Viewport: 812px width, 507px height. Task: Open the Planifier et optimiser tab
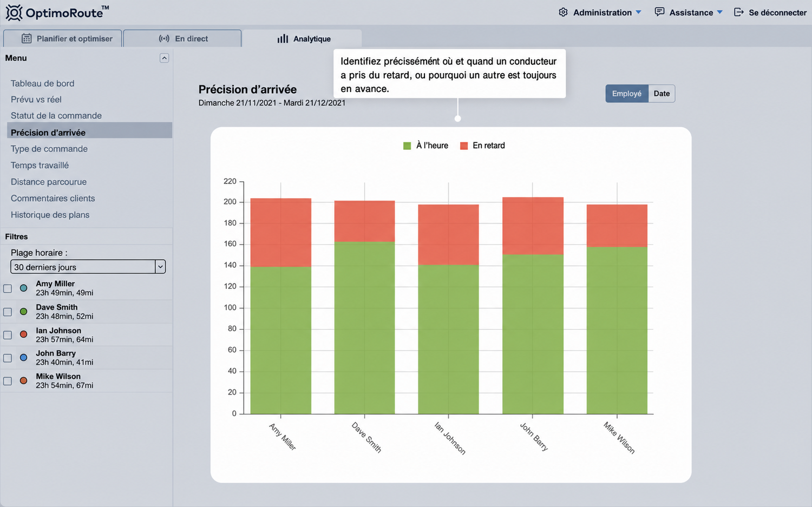click(62, 38)
